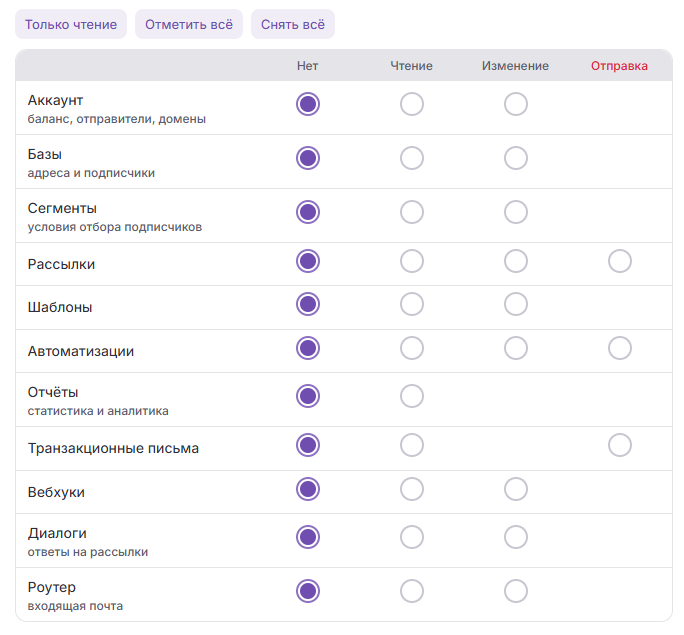This screenshot has width=684, height=635.
Task: Select Чтение for Аккаунт
Action: (x=412, y=104)
